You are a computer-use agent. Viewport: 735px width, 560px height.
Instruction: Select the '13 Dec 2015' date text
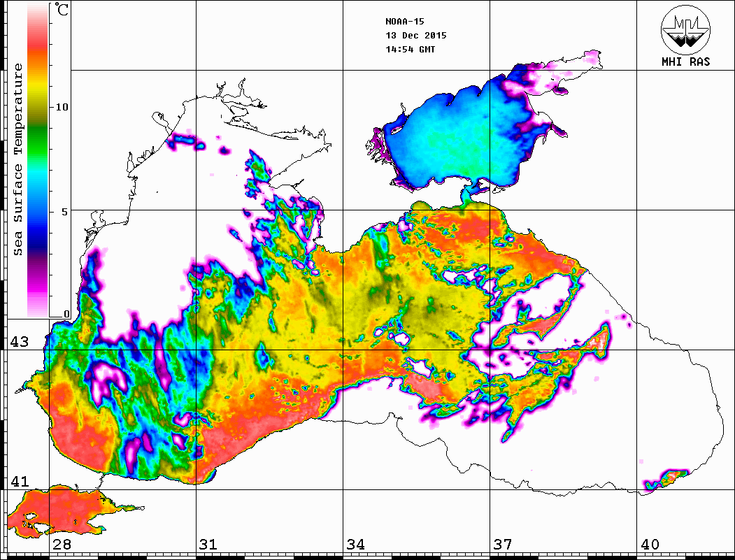coord(416,36)
